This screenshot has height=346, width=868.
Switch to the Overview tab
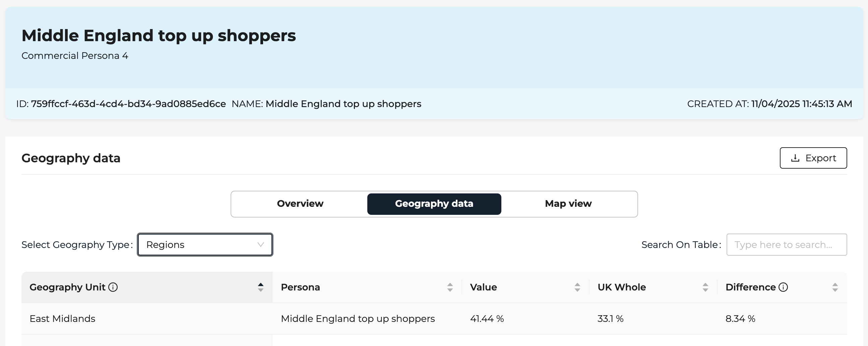[x=300, y=204]
